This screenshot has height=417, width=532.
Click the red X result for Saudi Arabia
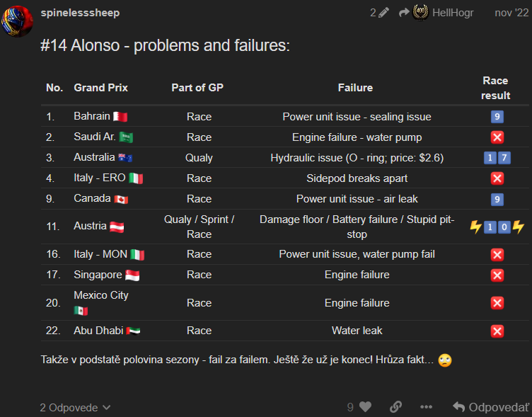pyautogui.click(x=497, y=137)
